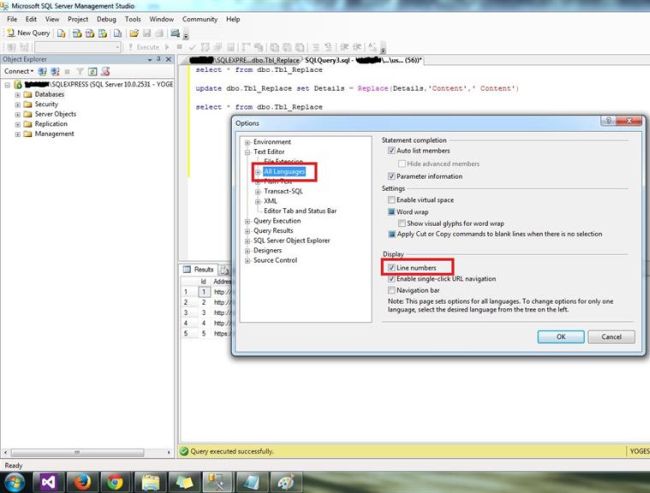Pin the Object Explorer panel with auto-hide

click(x=158, y=59)
